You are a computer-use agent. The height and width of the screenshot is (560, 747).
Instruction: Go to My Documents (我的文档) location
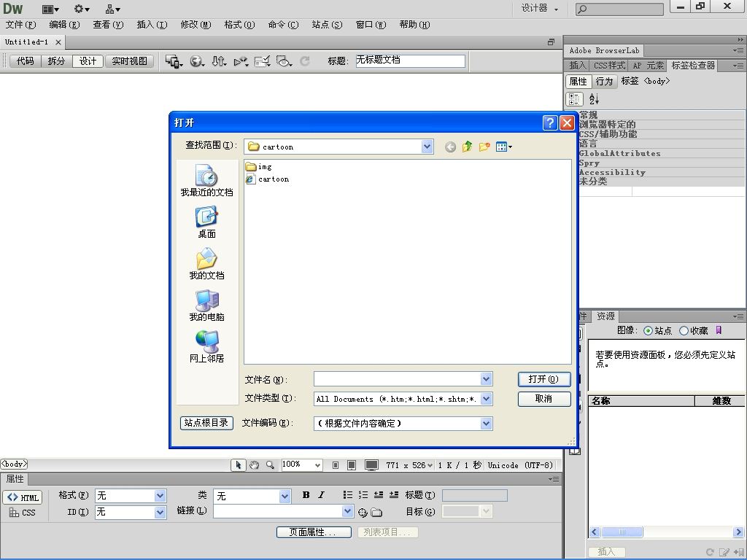point(206,263)
